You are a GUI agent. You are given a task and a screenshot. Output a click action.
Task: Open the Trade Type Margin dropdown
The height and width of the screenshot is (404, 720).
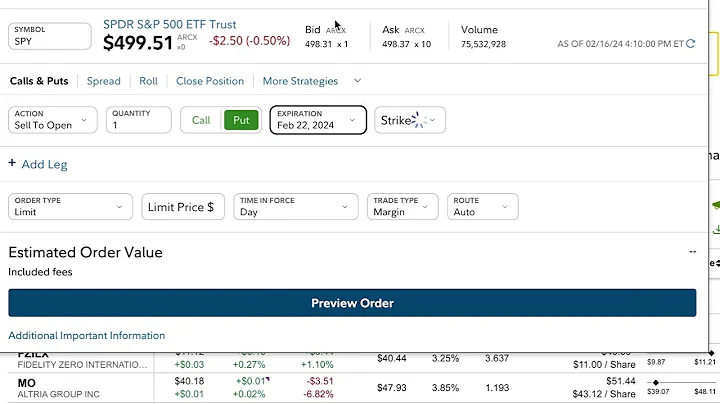pyautogui.click(x=403, y=207)
